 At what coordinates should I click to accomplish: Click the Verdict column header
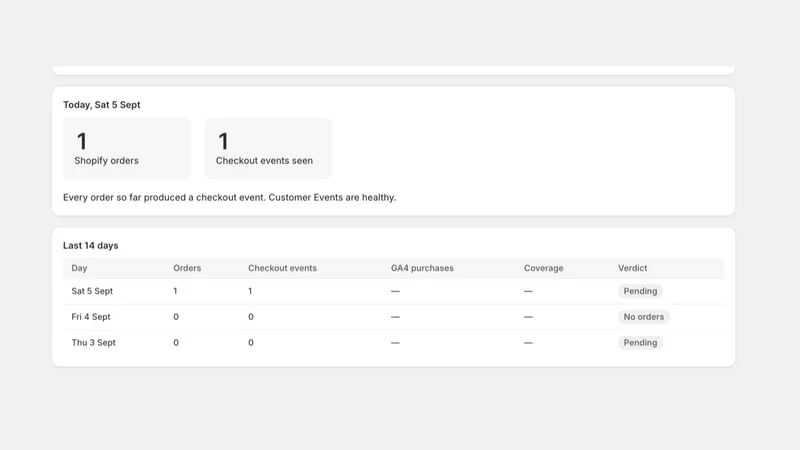tap(633, 268)
